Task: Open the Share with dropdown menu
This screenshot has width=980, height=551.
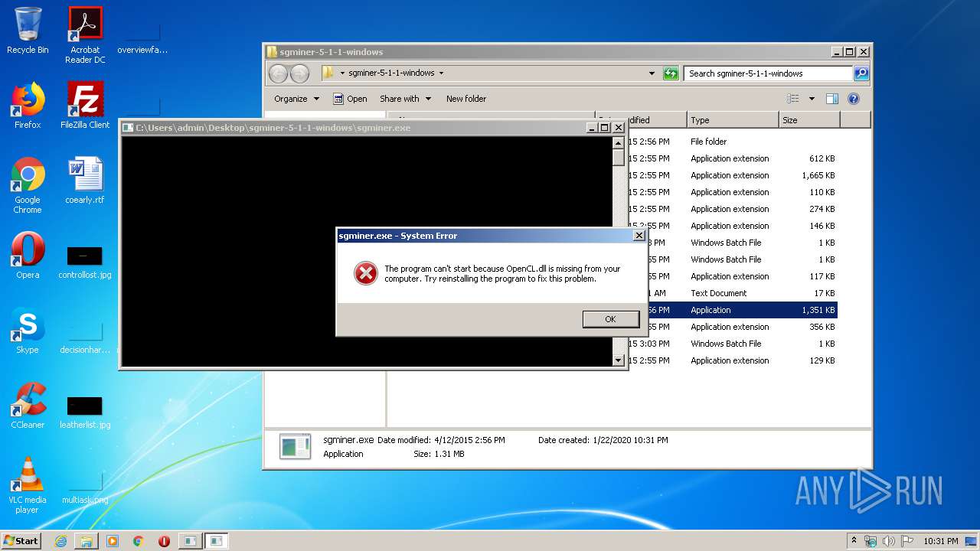Action: (406, 99)
